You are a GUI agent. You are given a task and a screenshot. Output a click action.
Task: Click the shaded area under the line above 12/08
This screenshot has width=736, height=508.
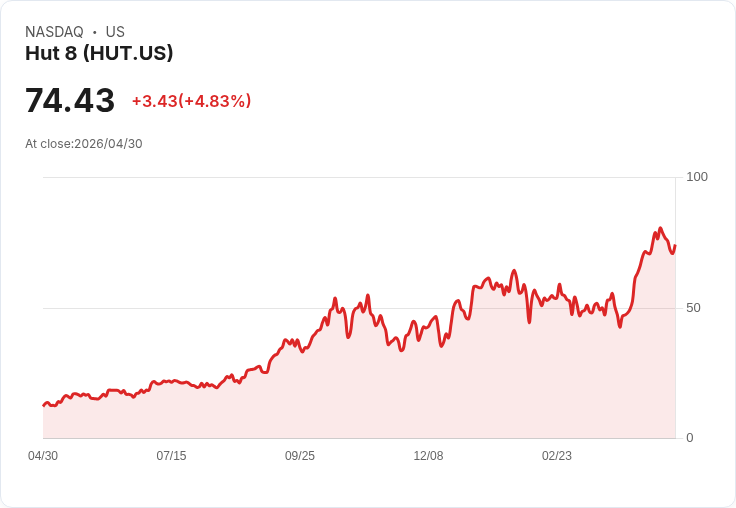[x=428, y=385]
